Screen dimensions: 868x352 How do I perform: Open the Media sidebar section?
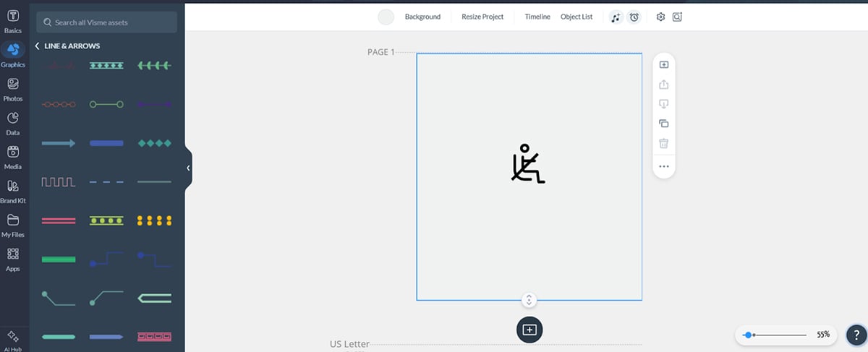[13, 156]
